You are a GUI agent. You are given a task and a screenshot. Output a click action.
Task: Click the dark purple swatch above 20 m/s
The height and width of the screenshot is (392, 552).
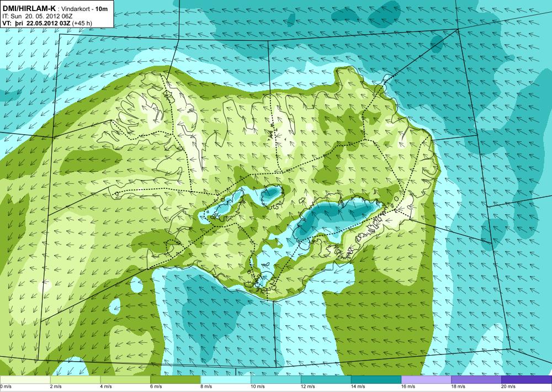[x=527, y=380]
